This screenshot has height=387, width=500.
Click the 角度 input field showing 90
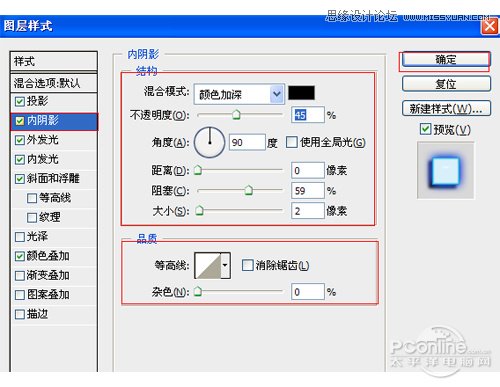pyautogui.click(x=247, y=143)
